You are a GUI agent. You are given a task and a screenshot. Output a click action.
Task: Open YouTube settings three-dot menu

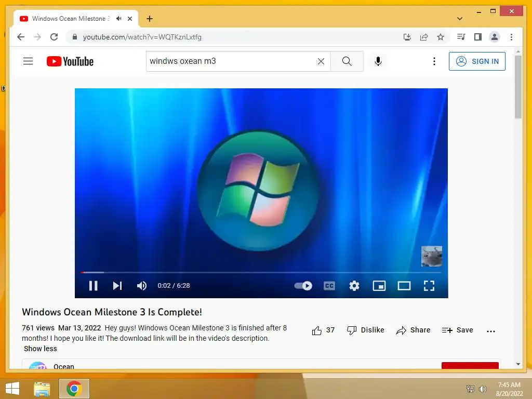pyautogui.click(x=434, y=61)
